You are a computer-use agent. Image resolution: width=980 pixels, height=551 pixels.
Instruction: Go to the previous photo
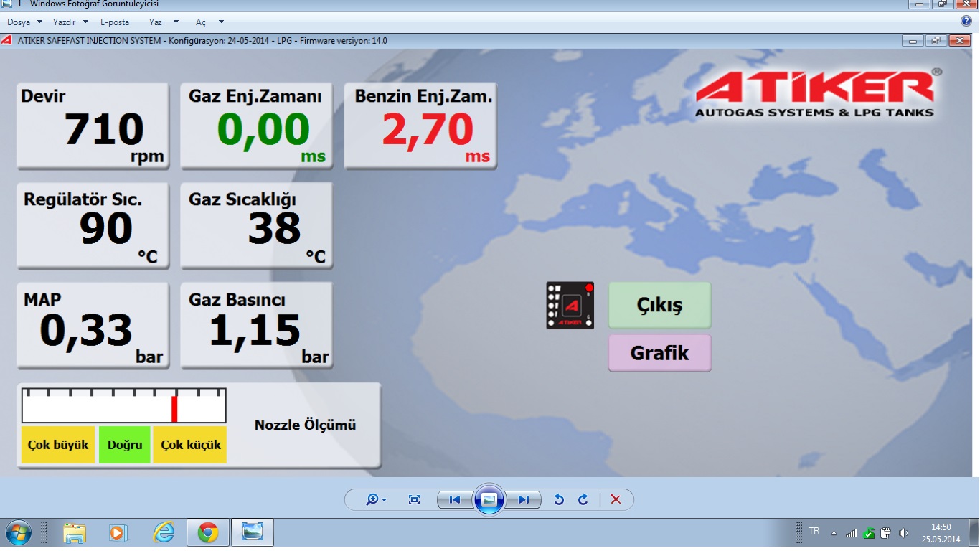pos(455,499)
